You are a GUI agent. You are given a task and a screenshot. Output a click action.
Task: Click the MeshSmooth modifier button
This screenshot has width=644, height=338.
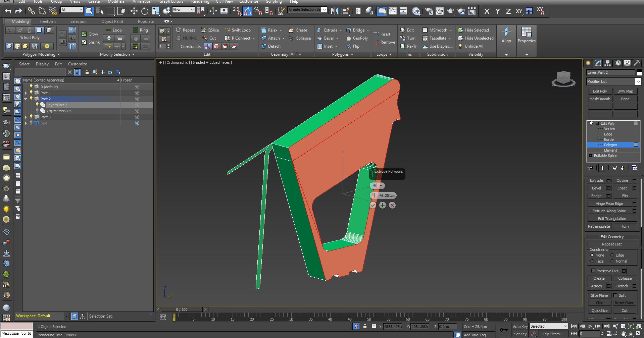pyautogui.click(x=600, y=99)
